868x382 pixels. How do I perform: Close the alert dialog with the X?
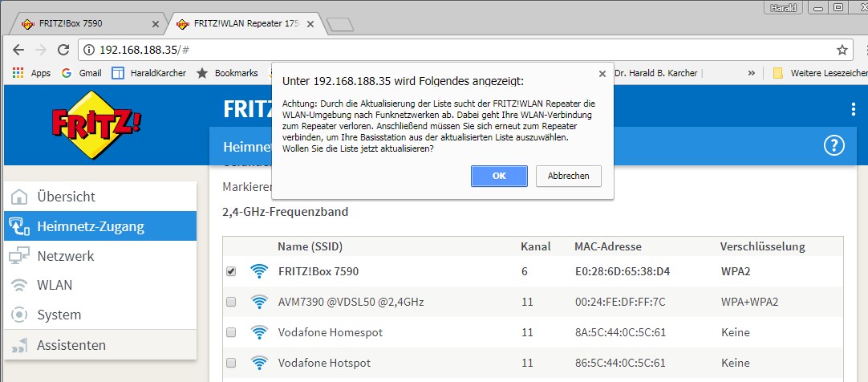tap(602, 74)
